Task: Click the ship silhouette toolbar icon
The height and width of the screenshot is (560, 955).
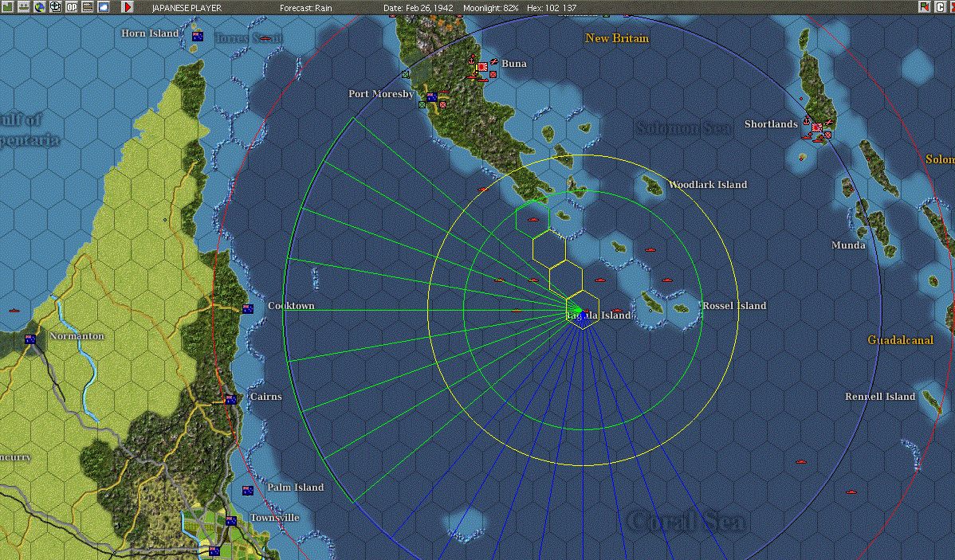Action: click(x=23, y=6)
